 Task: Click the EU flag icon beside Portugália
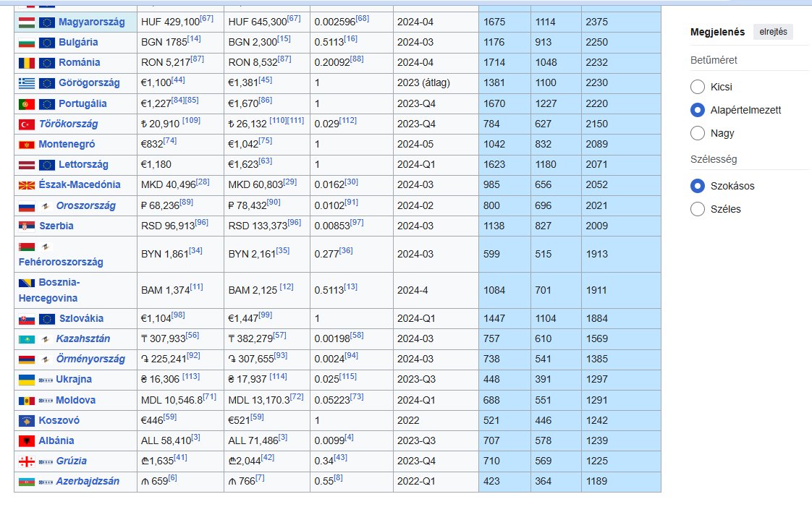46,104
